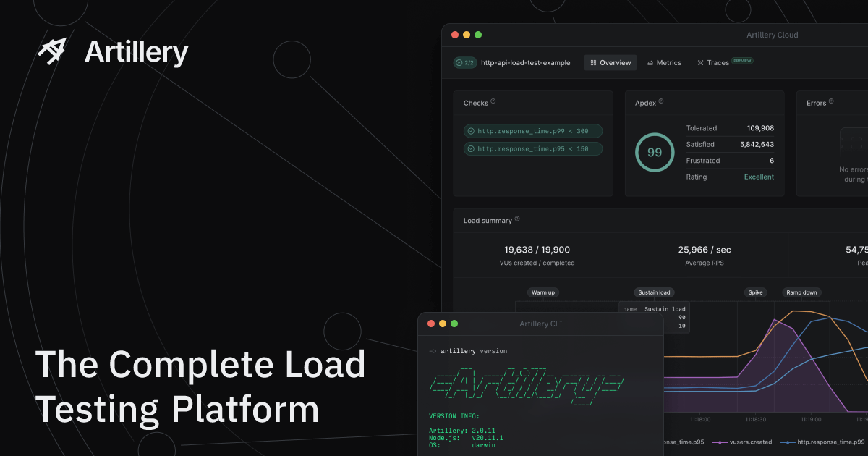Select the Warm up phase marker

tap(543, 292)
